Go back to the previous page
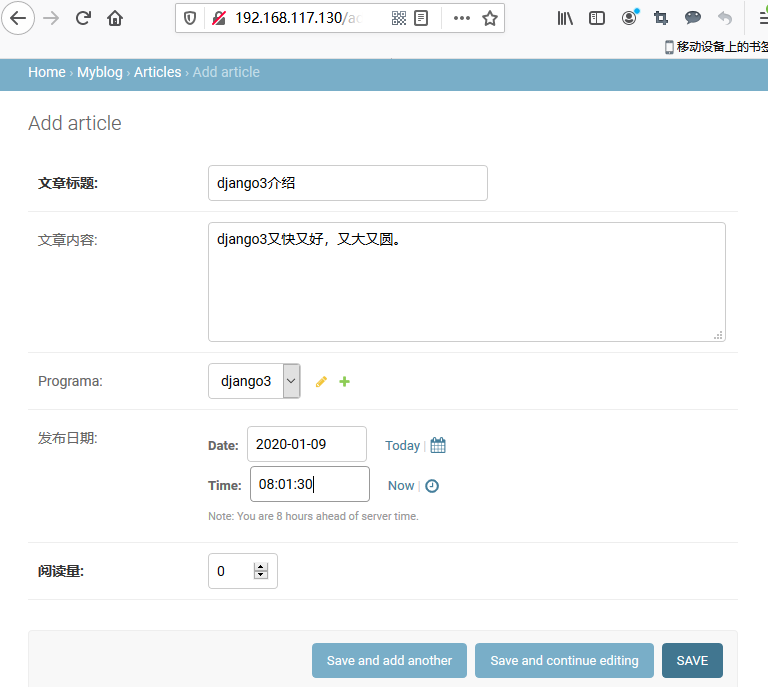 [18, 19]
